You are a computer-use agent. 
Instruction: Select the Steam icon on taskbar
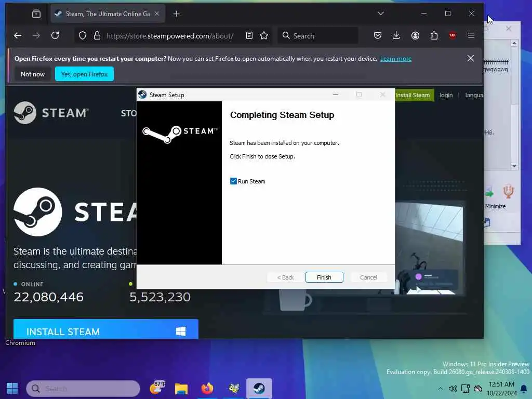click(259, 388)
